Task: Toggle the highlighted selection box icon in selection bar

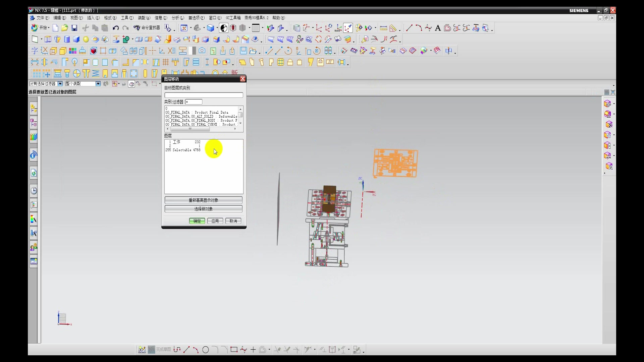Action: pos(131,84)
